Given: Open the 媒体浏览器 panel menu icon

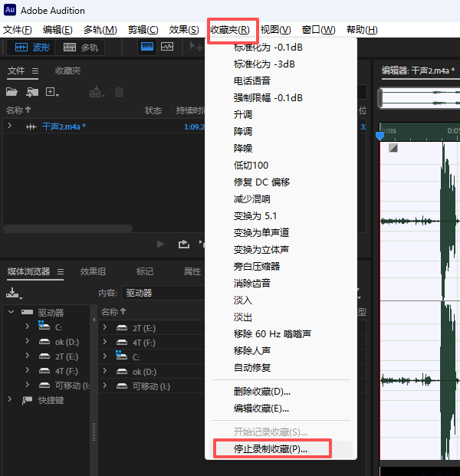Looking at the screenshot, I should (x=61, y=271).
